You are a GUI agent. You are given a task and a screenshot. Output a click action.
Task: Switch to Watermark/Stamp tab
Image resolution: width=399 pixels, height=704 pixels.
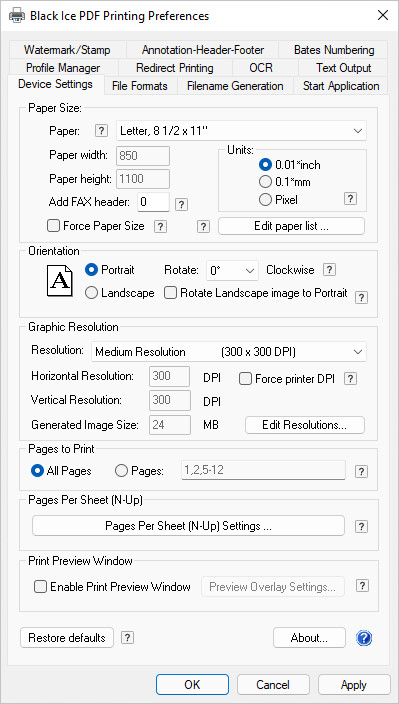coord(67,50)
